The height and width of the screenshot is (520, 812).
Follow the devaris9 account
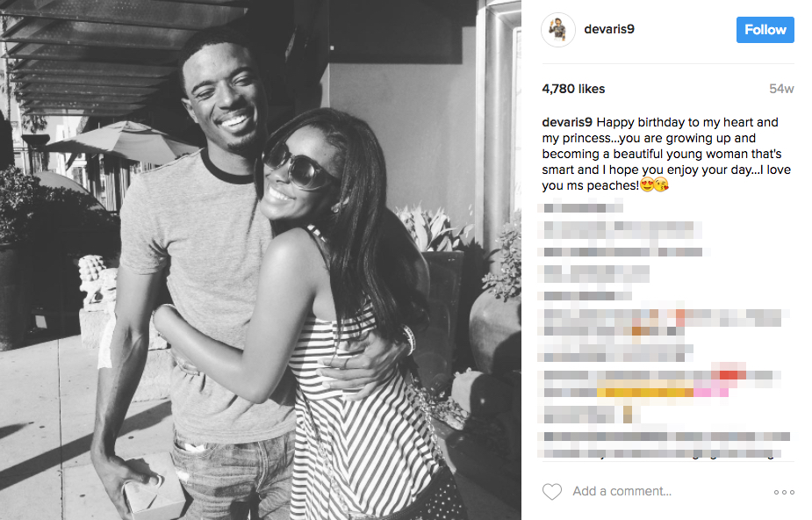tap(765, 30)
